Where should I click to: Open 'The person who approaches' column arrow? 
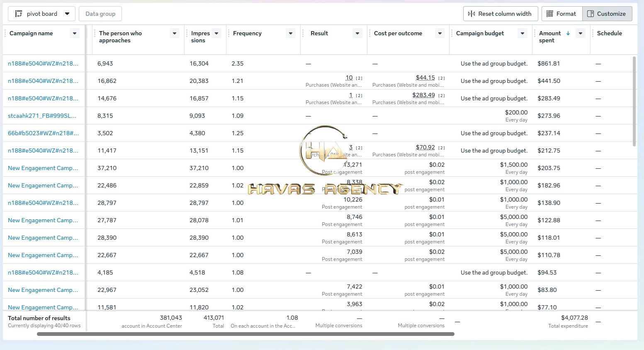[x=175, y=33]
